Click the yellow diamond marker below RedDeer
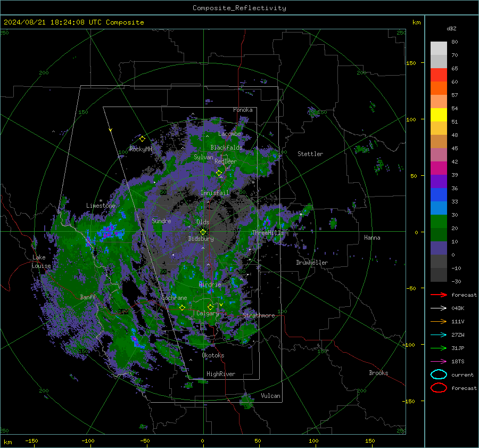479x448 pixels. [219, 173]
